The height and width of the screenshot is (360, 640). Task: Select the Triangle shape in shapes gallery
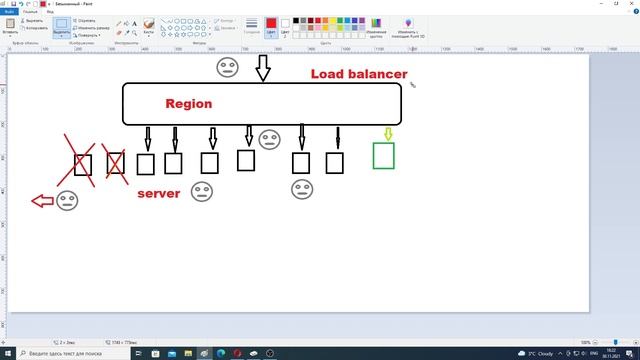coord(204,21)
